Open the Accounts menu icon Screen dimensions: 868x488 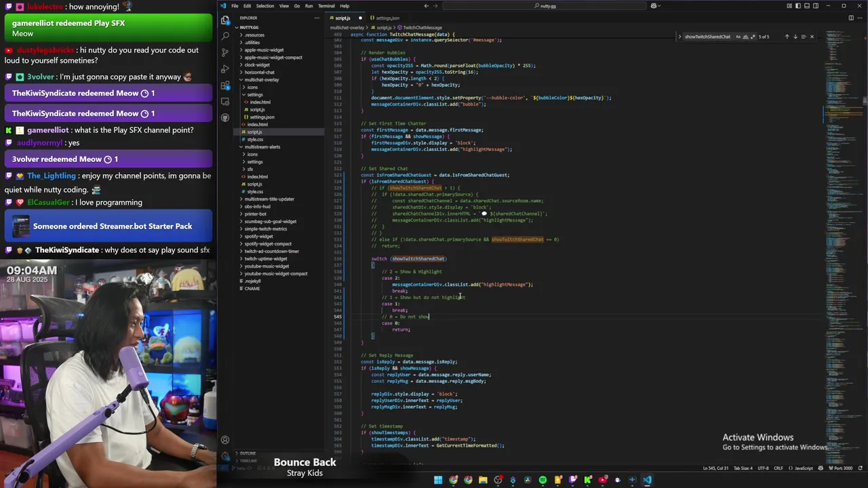click(225, 440)
